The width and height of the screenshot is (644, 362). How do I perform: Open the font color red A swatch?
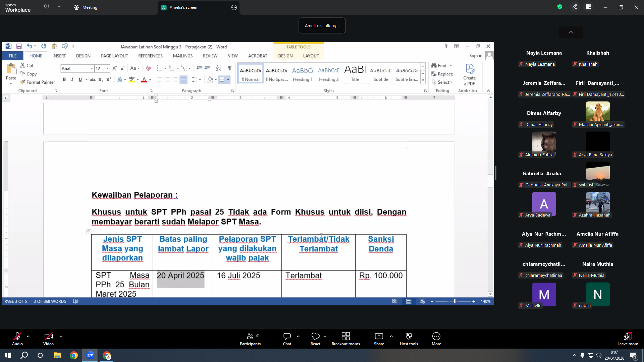pyautogui.click(x=144, y=79)
